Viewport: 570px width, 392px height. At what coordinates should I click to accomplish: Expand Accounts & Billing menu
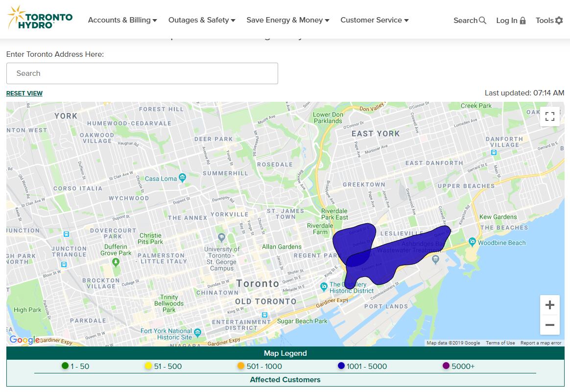click(122, 20)
